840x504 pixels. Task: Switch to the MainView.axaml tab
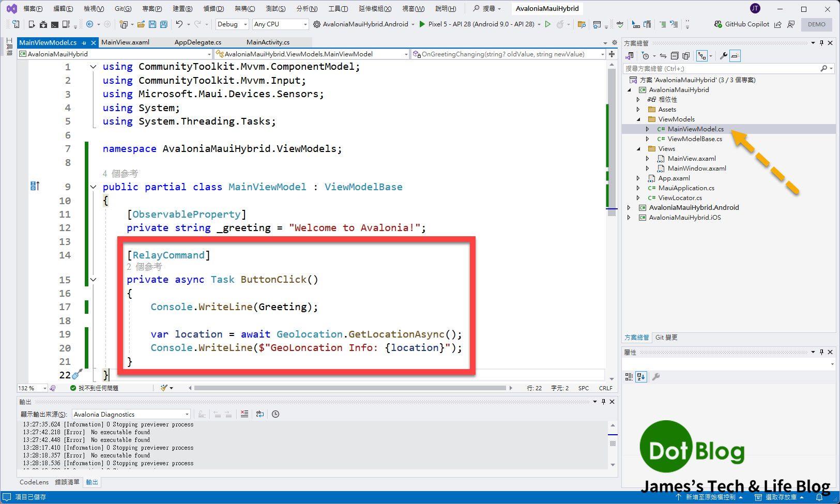pyautogui.click(x=125, y=42)
